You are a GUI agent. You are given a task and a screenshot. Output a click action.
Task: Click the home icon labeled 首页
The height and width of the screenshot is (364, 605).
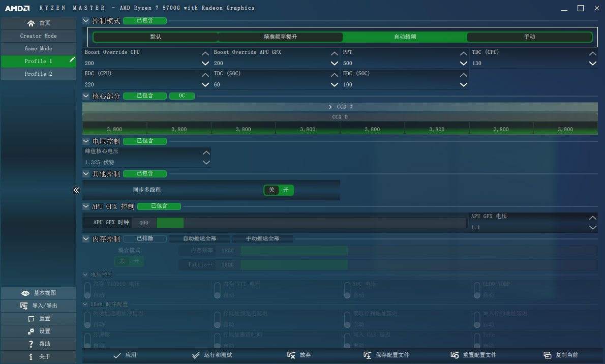[x=31, y=23]
